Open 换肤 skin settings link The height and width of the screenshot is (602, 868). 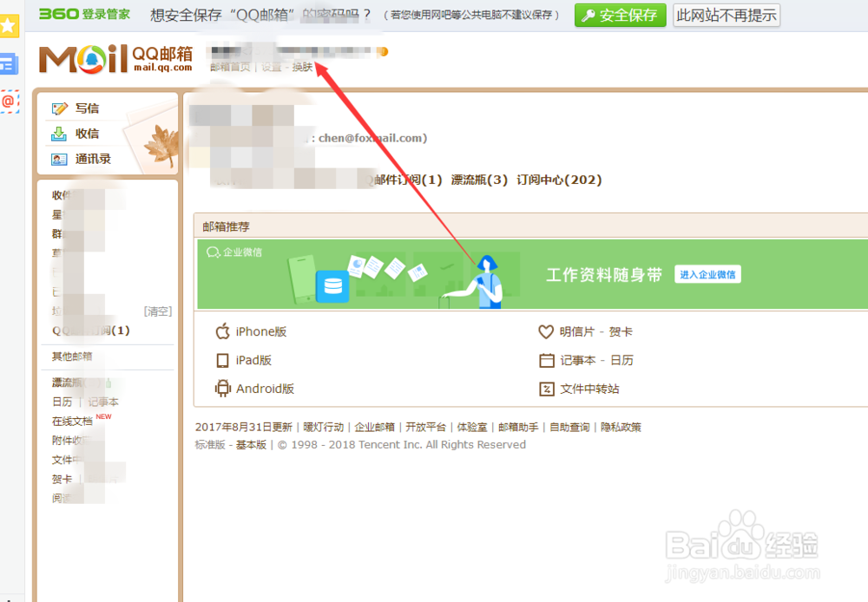click(302, 67)
